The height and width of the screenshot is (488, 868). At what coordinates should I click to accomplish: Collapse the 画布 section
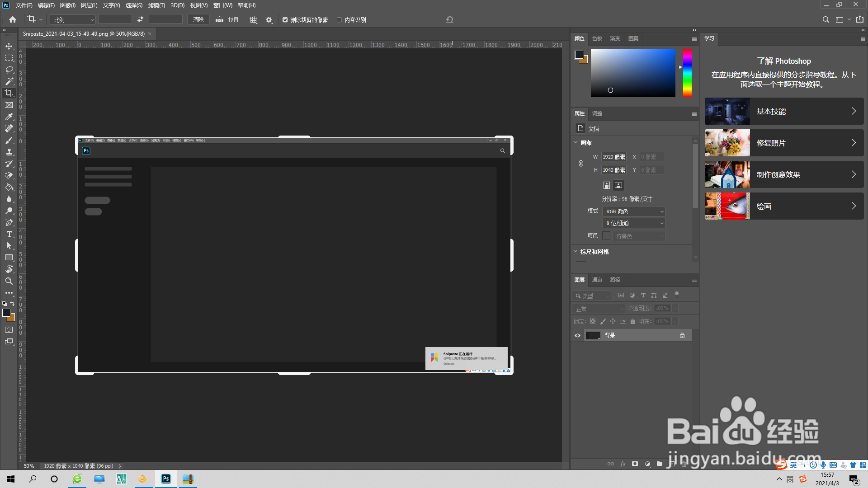[576, 143]
